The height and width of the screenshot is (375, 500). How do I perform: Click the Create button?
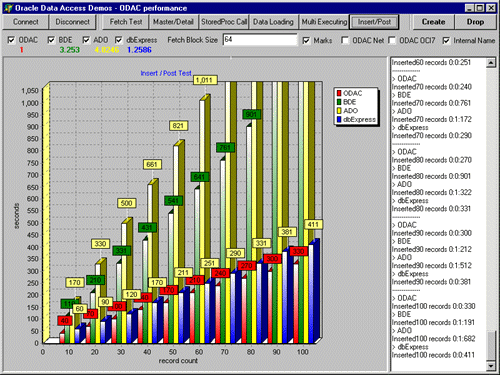pos(433,22)
